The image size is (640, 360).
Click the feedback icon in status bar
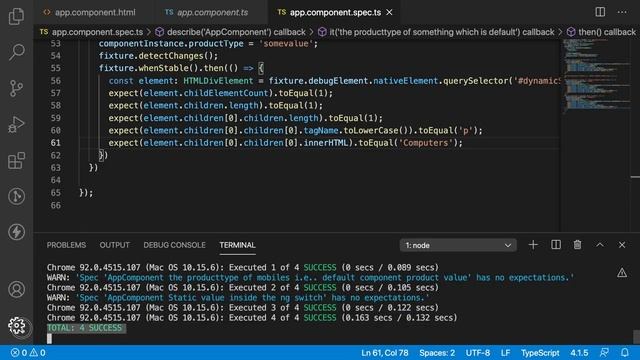coord(604,352)
